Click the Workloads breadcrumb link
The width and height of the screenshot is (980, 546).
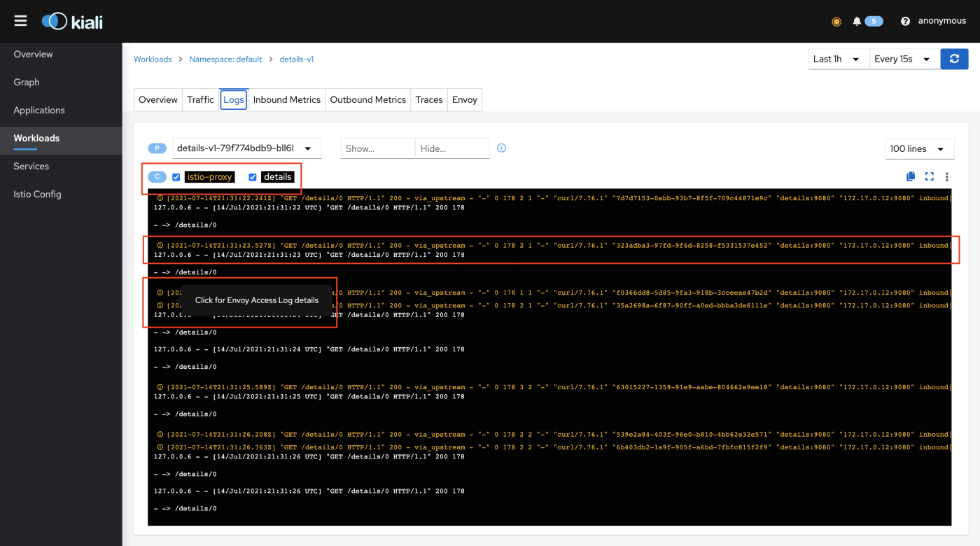coord(153,59)
